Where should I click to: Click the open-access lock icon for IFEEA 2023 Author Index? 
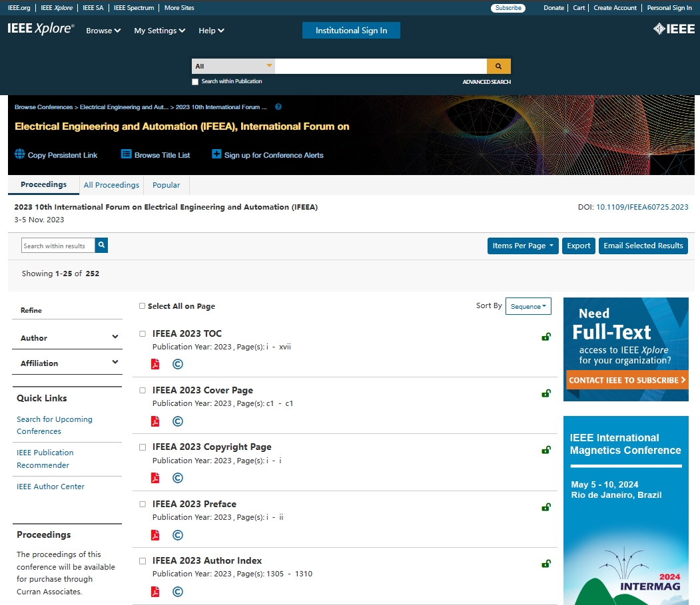point(546,564)
